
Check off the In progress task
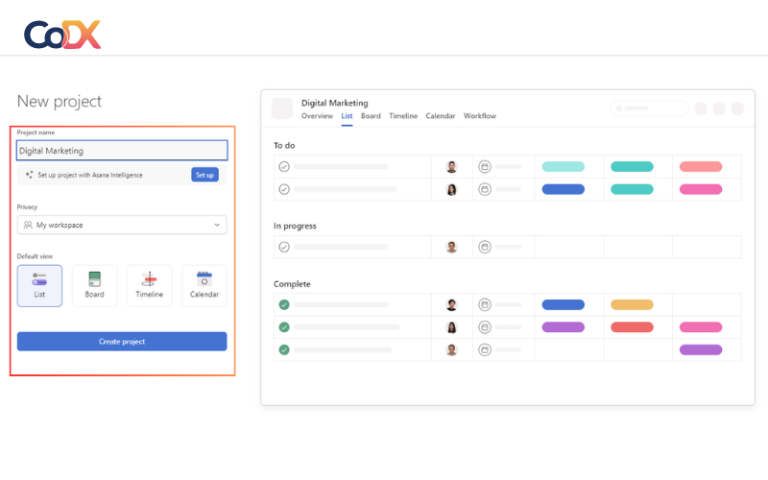click(284, 247)
